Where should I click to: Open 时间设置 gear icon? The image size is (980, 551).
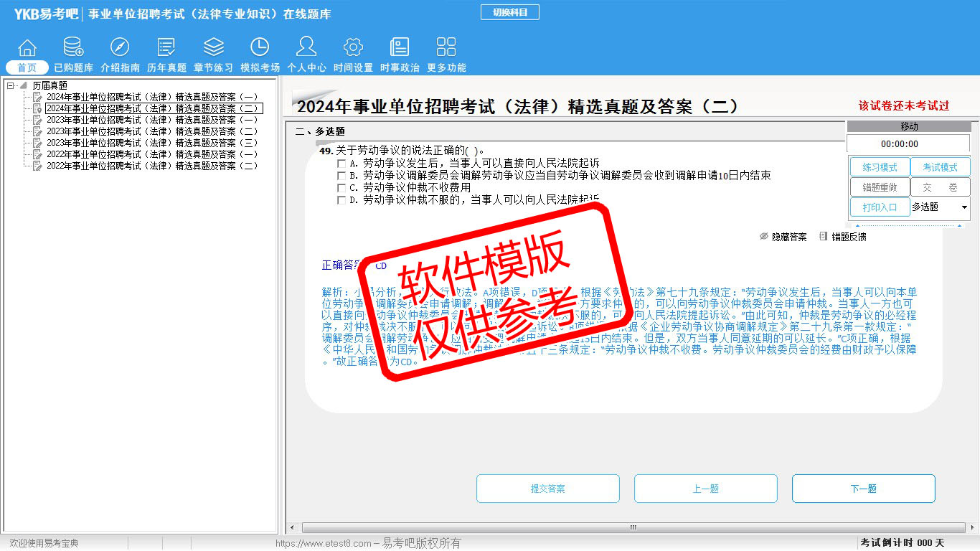pyautogui.click(x=353, y=48)
